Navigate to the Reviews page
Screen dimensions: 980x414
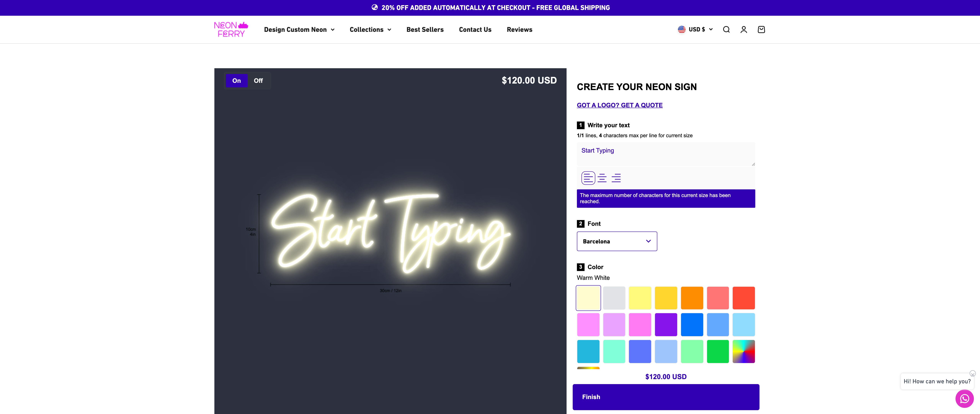click(x=519, y=29)
